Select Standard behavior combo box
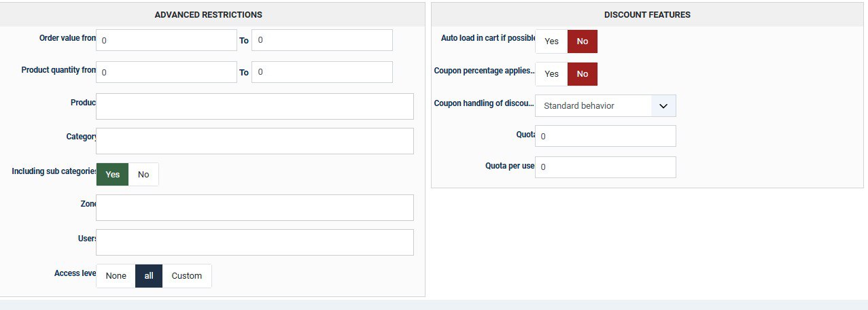This screenshot has height=310, width=868. (x=593, y=106)
